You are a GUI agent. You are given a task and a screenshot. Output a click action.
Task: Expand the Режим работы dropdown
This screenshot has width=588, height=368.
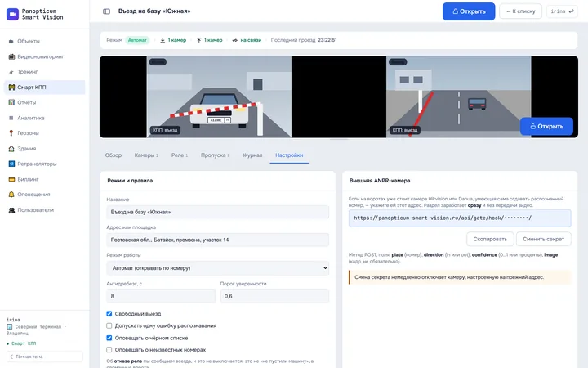[x=217, y=268]
